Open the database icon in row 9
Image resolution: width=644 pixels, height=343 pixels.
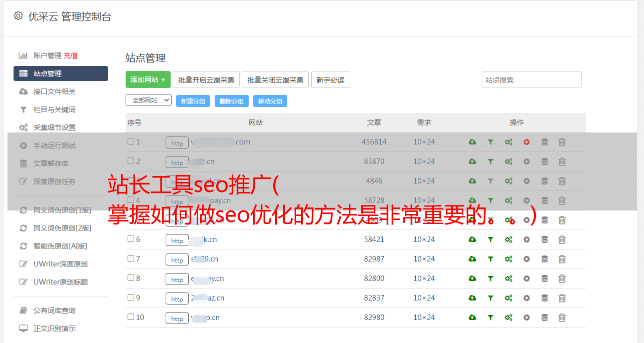pos(544,298)
